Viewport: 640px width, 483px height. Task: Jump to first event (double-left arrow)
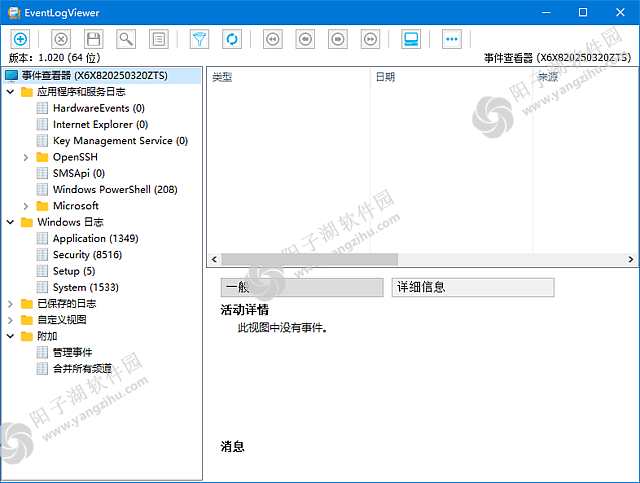click(x=273, y=39)
